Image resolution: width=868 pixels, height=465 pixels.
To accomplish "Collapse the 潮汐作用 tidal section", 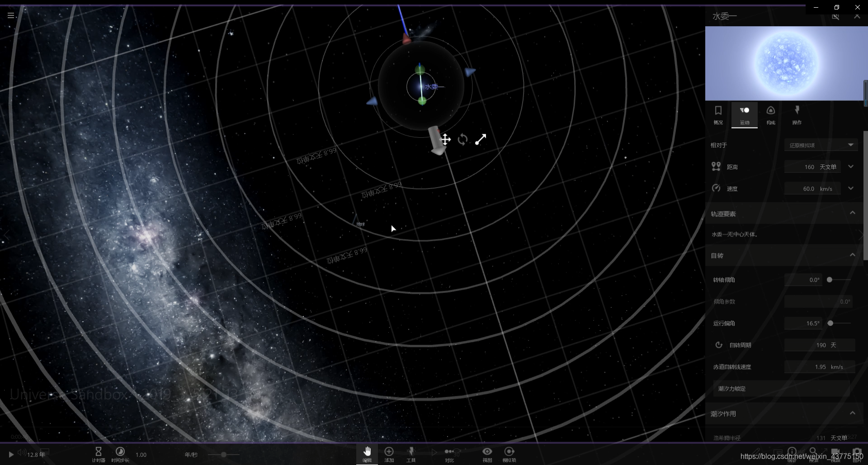I will click(x=852, y=413).
